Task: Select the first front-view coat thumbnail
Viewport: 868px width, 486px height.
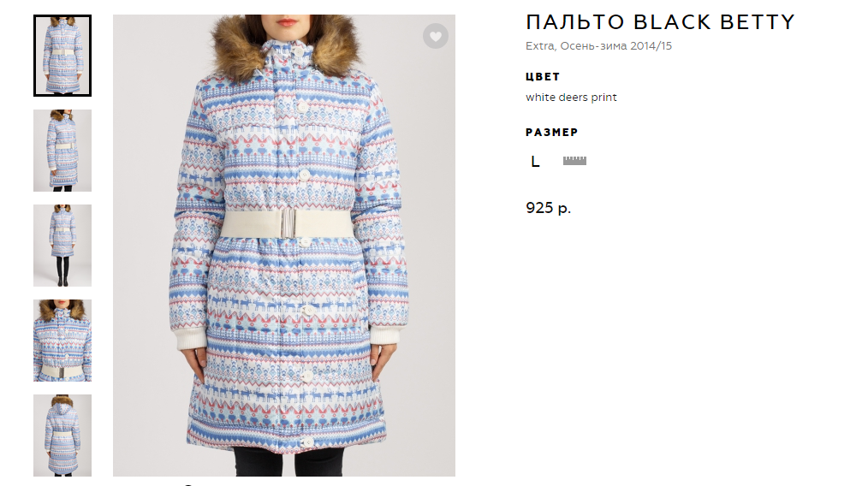Action: (62, 56)
